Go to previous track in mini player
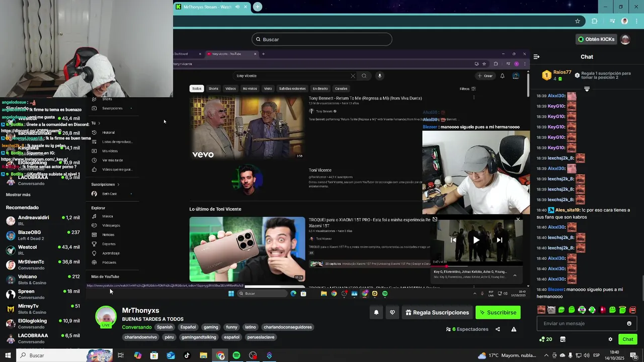The height and width of the screenshot is (362, 644). click(453, 240)
